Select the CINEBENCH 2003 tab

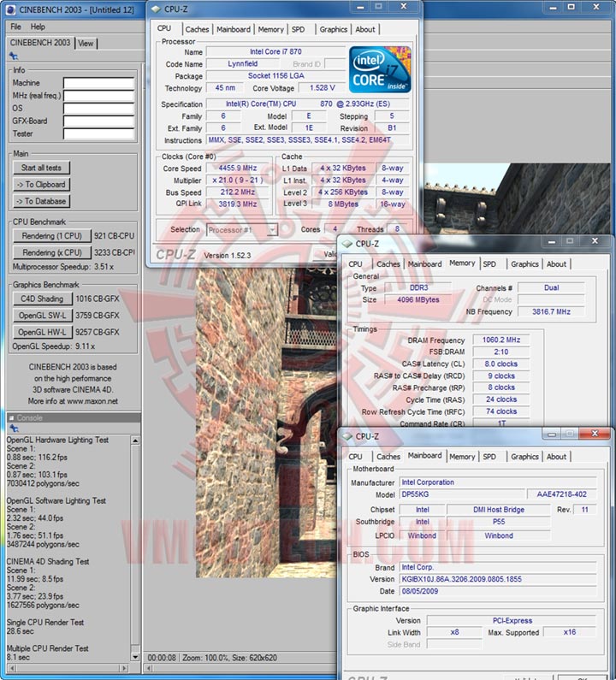point(40,43)
